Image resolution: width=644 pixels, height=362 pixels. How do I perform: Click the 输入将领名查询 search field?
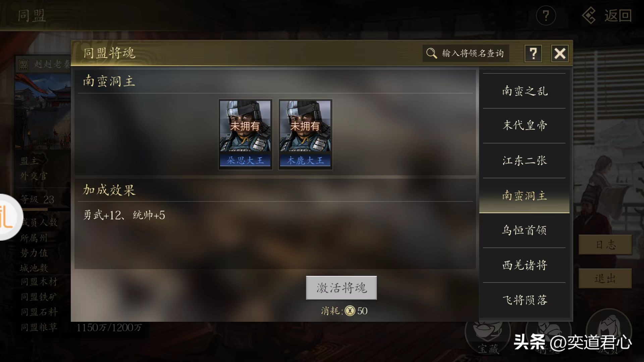pyautogui.click(x=466, y=53)
